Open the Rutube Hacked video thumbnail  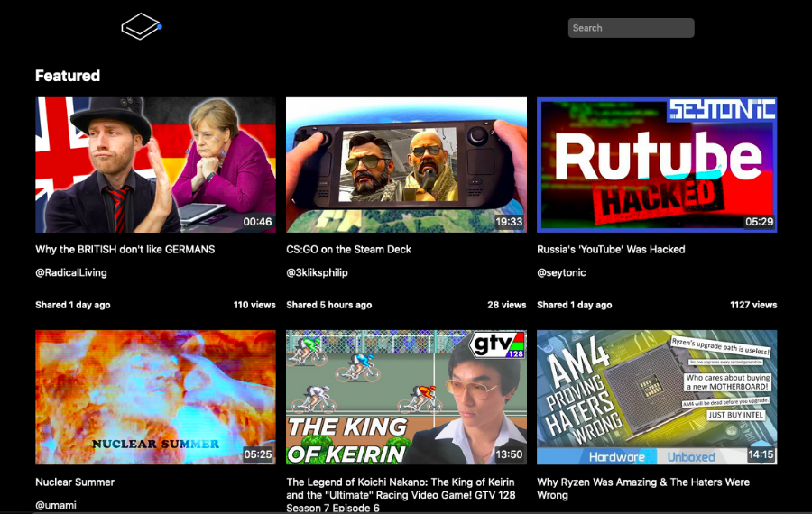tap(657, 165)
